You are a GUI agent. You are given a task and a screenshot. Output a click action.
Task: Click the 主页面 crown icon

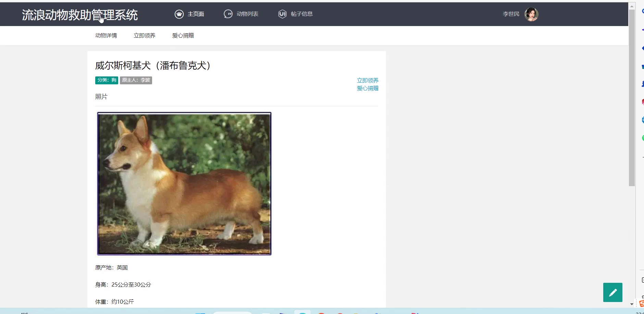(179, 14)
